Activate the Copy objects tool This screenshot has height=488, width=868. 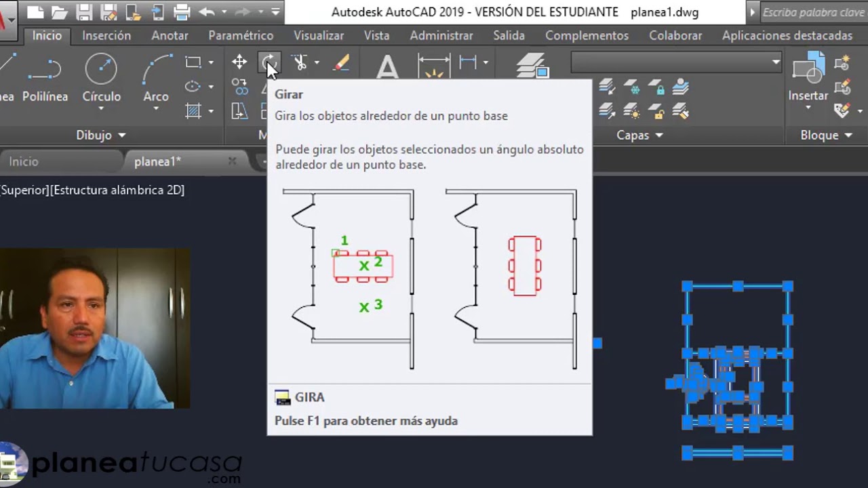pos(239,86)
